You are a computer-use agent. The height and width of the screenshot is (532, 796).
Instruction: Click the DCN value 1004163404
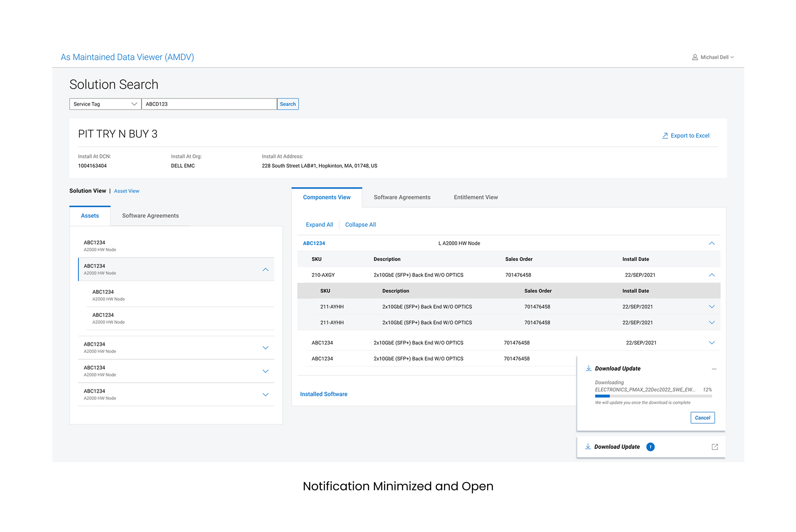coord(92,166)
